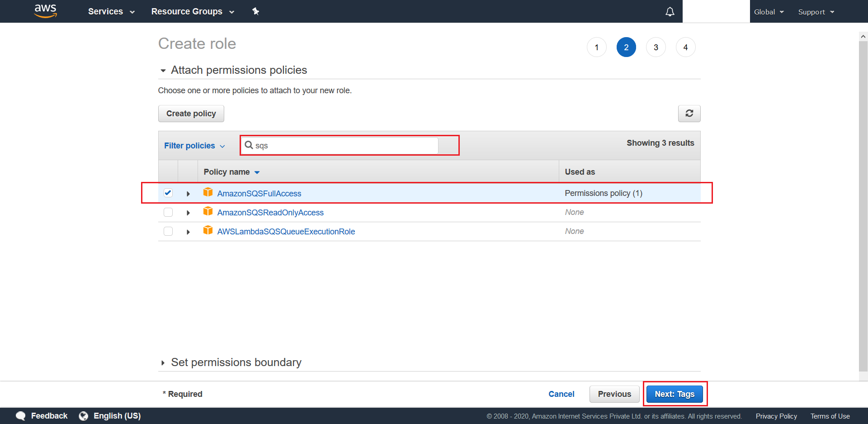The width and height of the screenshot is (868, 424).
Task: Open the AWSLambdaSQSQueueExecutionRole policy link
Action: (286, 232)
